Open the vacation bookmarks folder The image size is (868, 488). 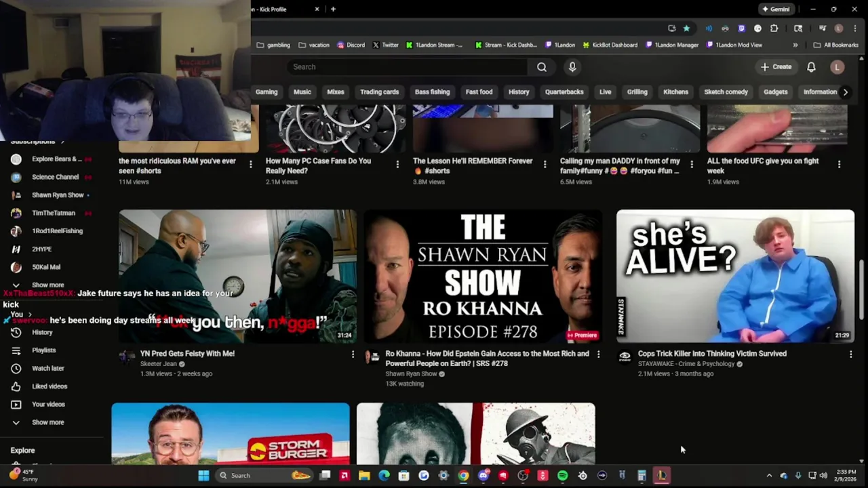(314, 45)
